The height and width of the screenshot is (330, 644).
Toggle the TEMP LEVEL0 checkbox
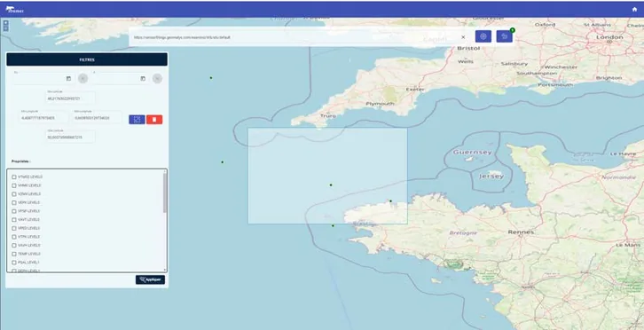[x=14, y=254]
